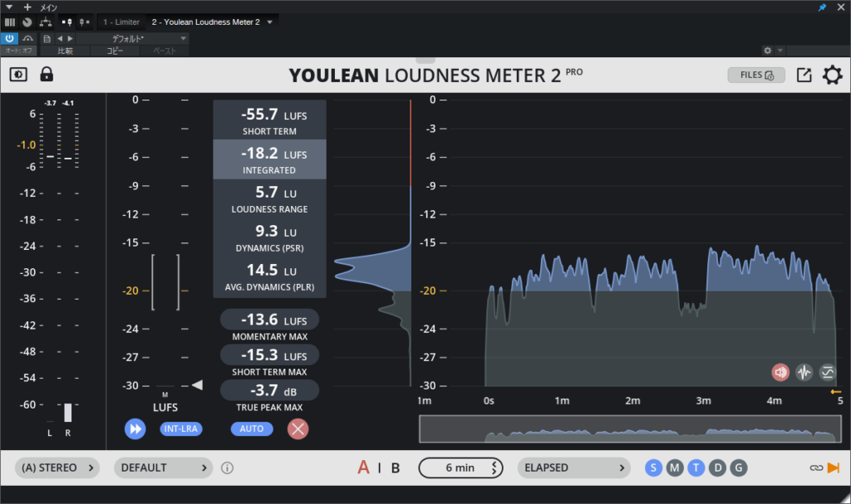Viewport: 851px width, 504px height.
Task: Click the plus icon beside メイン
Action: [27, 7]
